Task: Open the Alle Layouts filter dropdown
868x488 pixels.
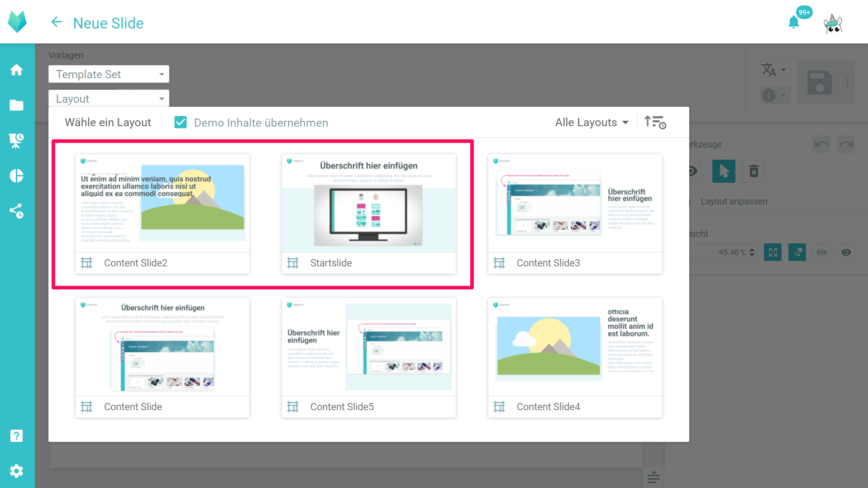Action: (591, 123)
